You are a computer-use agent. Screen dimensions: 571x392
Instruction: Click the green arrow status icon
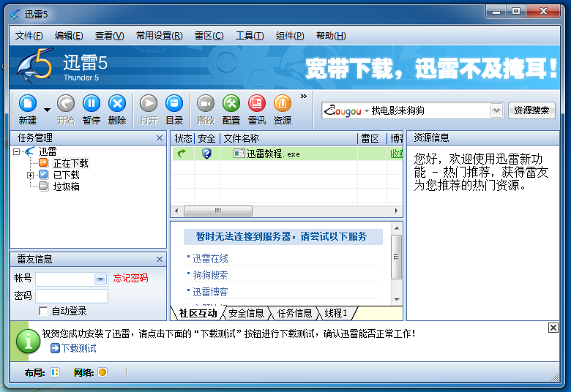[x=182, y=154]
